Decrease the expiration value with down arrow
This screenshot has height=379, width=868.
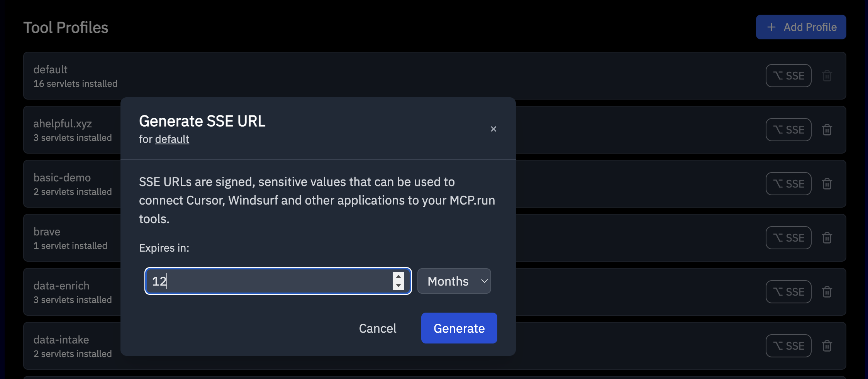398,286
